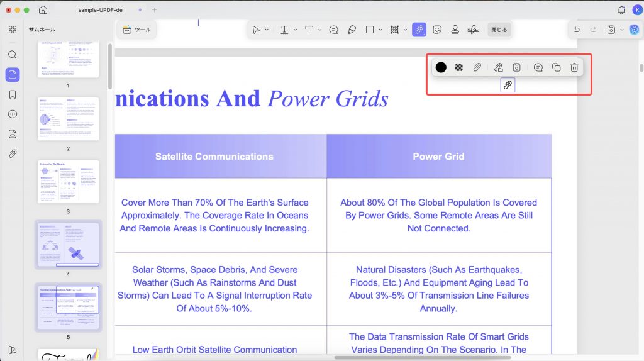644x361 pixels.
Task: Expand the save options dropdown arrow
Action: click(622, 30)
